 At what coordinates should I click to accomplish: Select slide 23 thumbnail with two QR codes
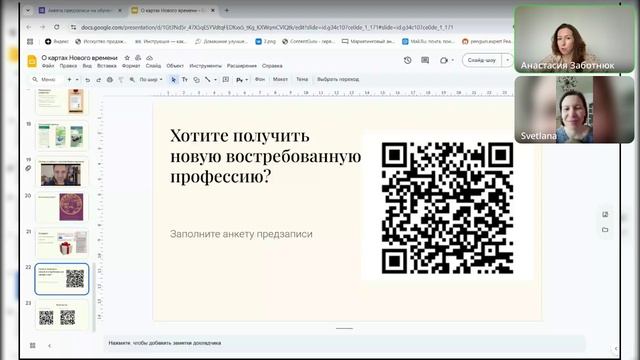click(62, 315)
